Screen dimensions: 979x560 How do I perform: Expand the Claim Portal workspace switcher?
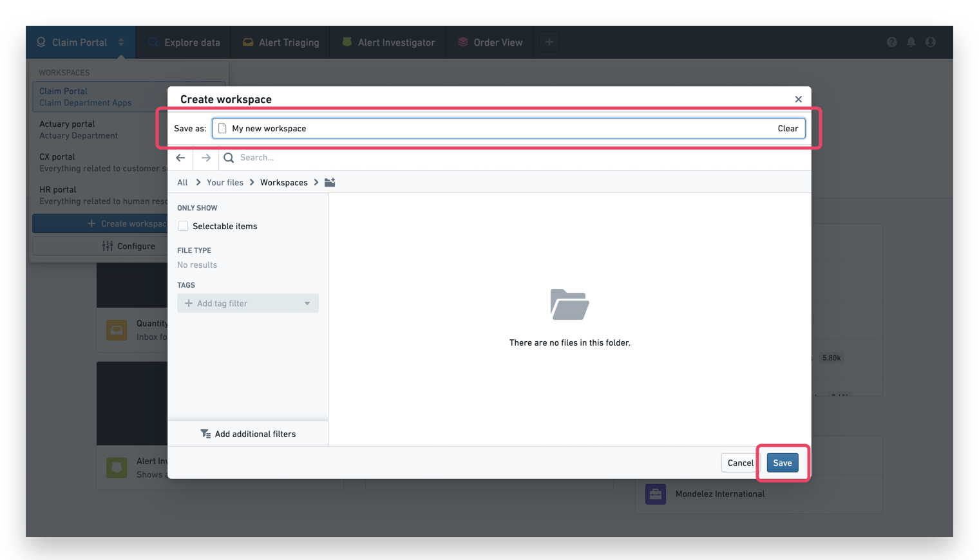(81, 42)
